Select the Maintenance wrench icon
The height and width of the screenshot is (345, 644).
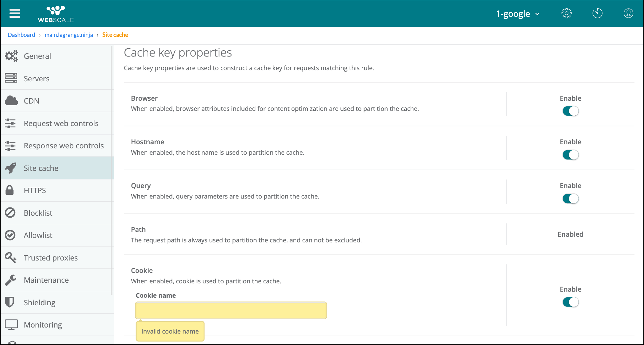[x=11, y=280]
